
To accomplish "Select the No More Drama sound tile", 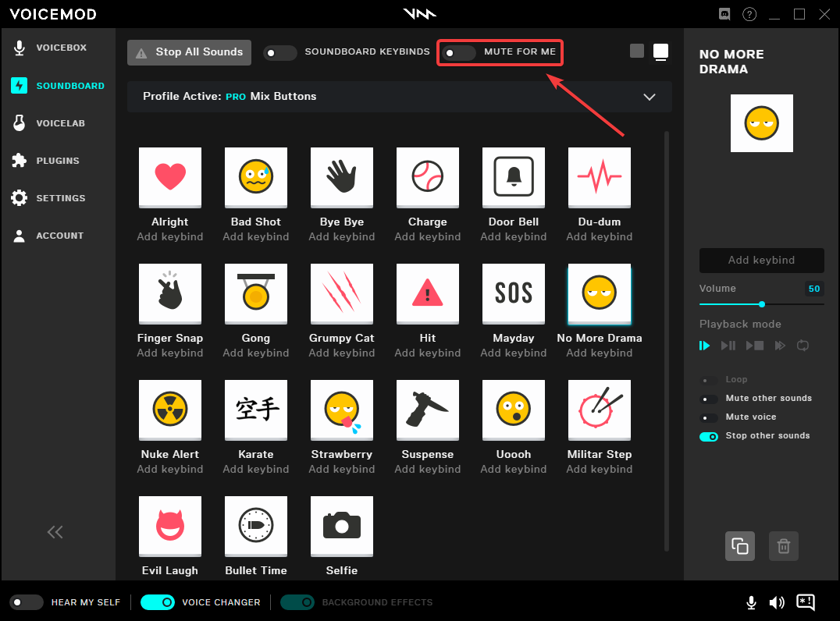I will coord(600,293).
